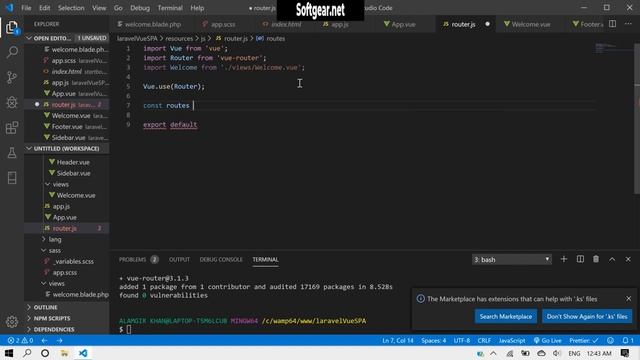Click Don't Show Again for '.ks' files
Viewport: 640px width, 360px height.
587,316
